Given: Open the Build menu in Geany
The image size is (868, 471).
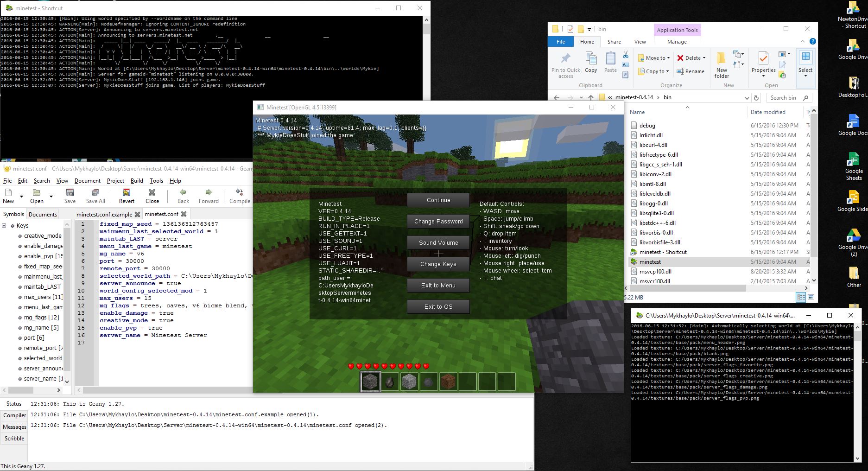Looking at the screenshot, I should tap(137, 181).
